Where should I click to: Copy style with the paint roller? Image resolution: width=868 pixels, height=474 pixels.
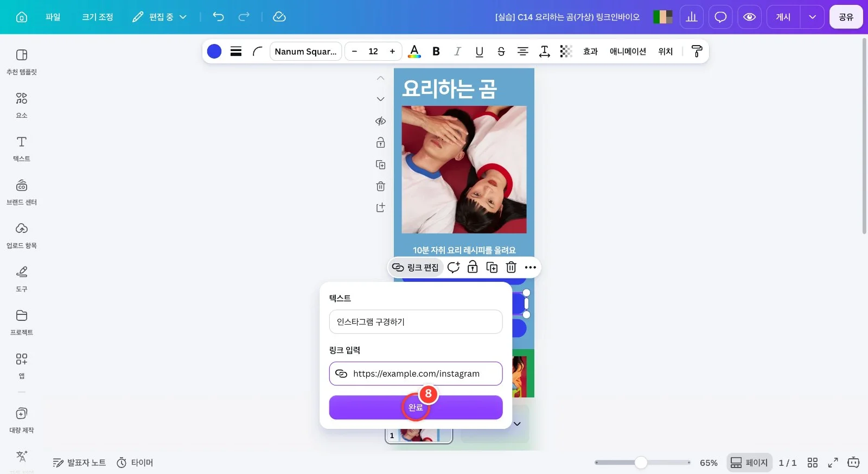[697, 52]
